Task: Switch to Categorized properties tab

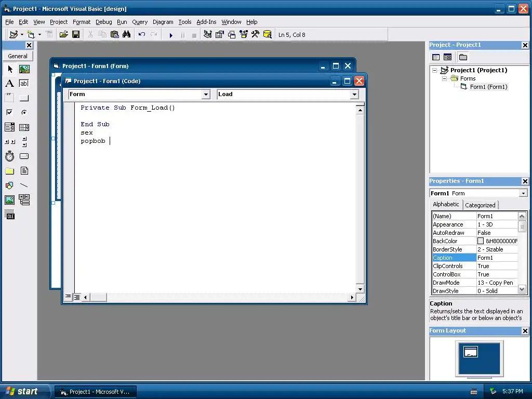Action: pos(480,205)
